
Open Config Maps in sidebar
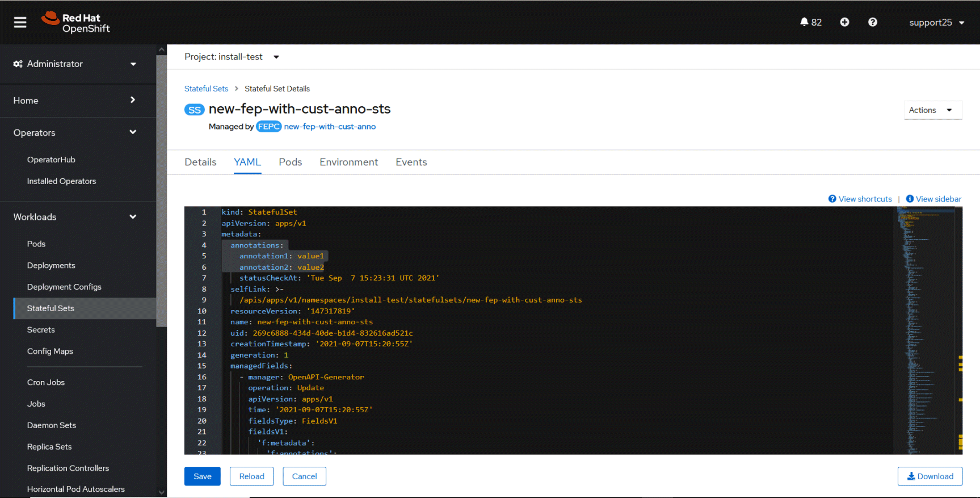50,351
